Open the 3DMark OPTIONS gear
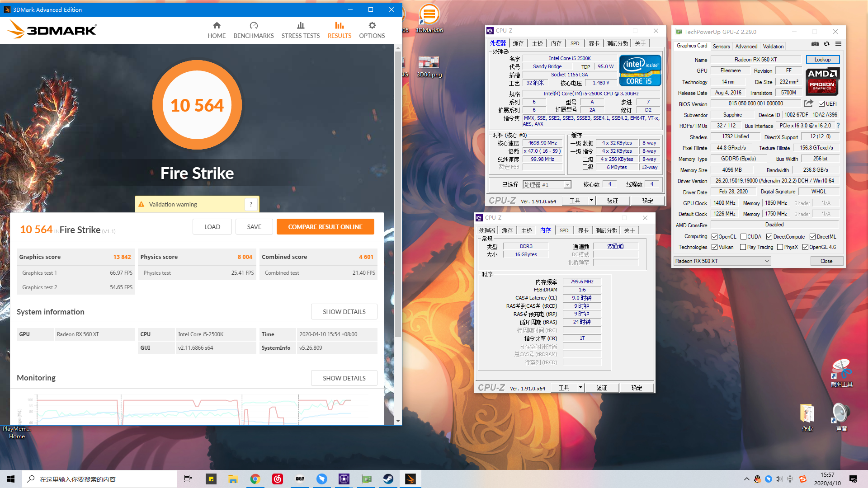Screen dimensions: 868x488 point(372,30)
